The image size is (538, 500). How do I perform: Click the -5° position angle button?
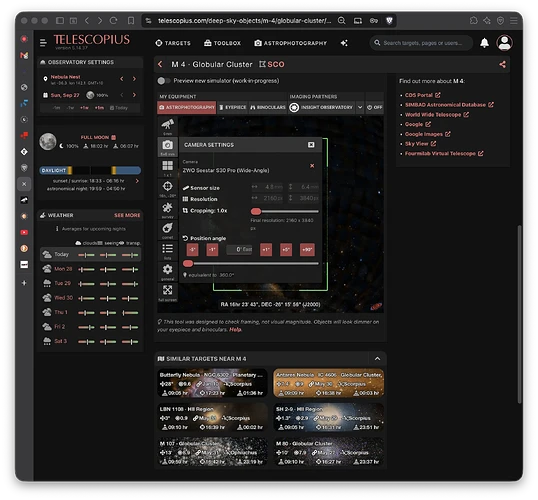click(x=192, y=249)
